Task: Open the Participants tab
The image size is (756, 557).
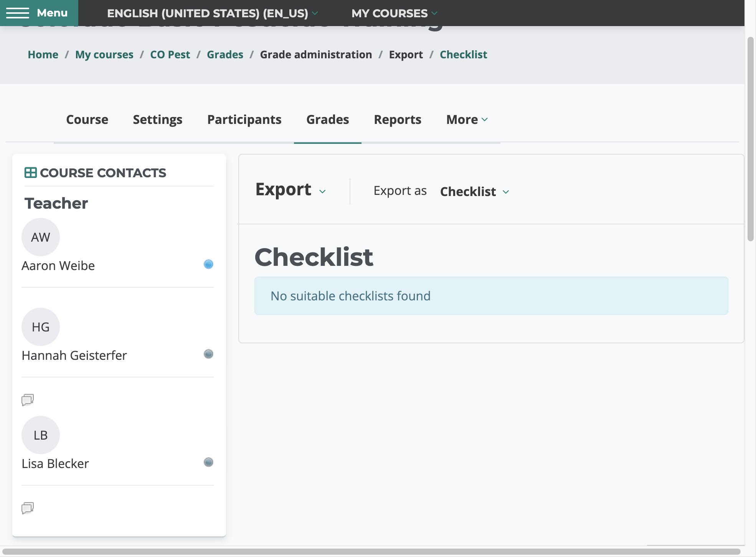Action: (x=244, y=120)
